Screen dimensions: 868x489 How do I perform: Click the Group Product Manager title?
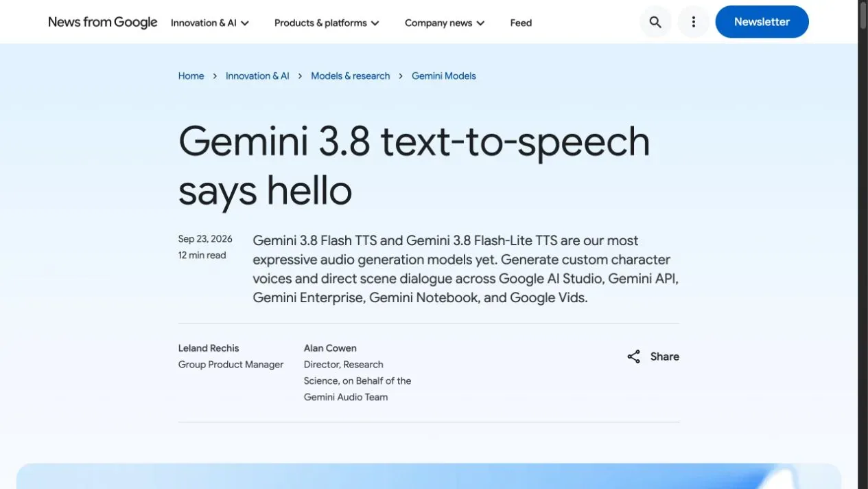(231, 365)
